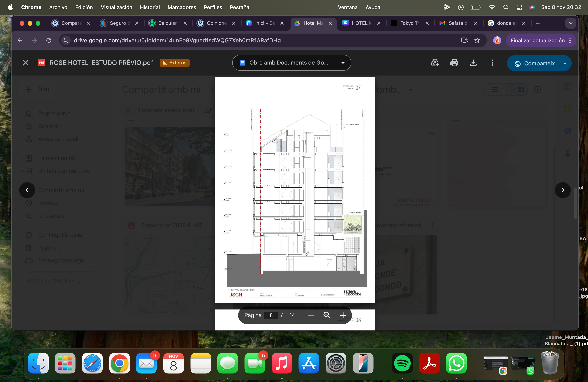Image resolution: width=588 pixels, height=382 pixels.
Task: Expand the Comparteix sharing options arrow
Action: coord(565,63)
